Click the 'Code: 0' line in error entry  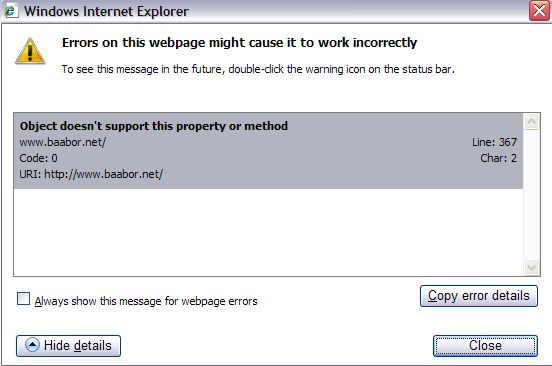[38, 158]
